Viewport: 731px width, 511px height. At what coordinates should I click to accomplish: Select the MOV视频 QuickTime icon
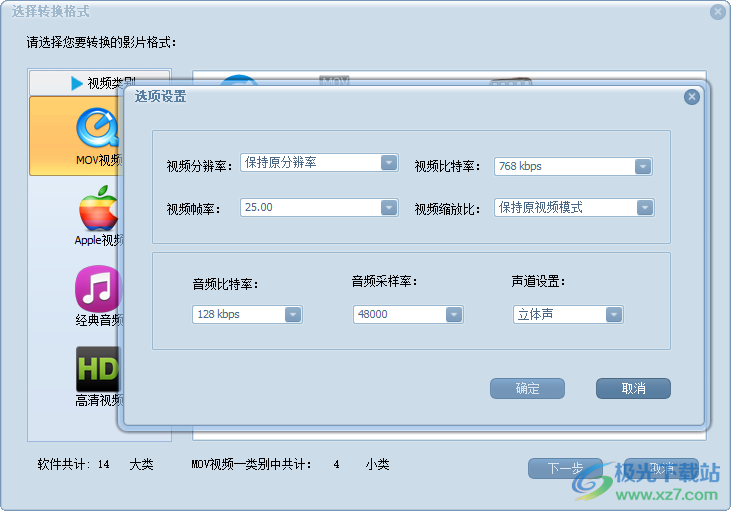click(x=97, y=128)
